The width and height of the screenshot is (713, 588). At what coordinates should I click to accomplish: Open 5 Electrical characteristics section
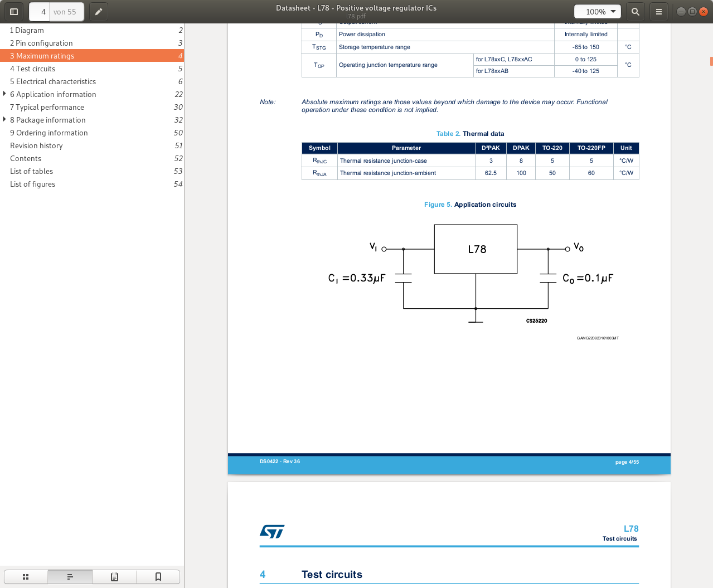92,81
